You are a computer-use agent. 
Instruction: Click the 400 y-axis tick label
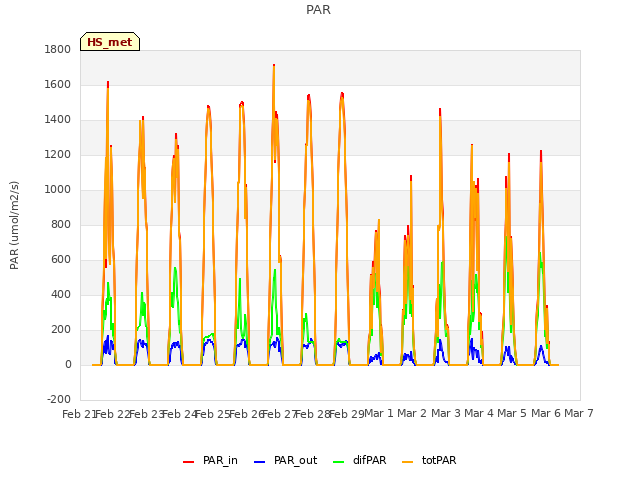coord(61,294)
